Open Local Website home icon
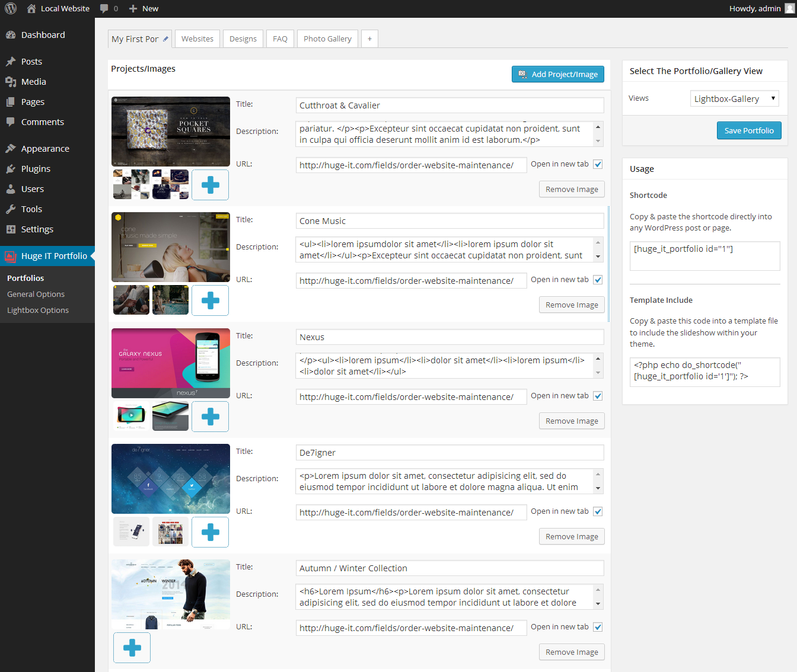 click(x=31, y=9)
